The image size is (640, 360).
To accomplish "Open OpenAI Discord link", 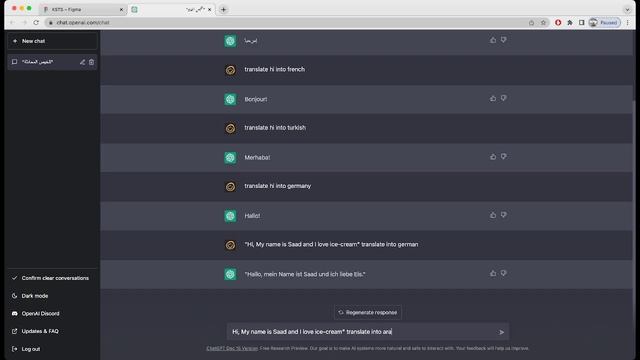I will (x=52, y=313).
